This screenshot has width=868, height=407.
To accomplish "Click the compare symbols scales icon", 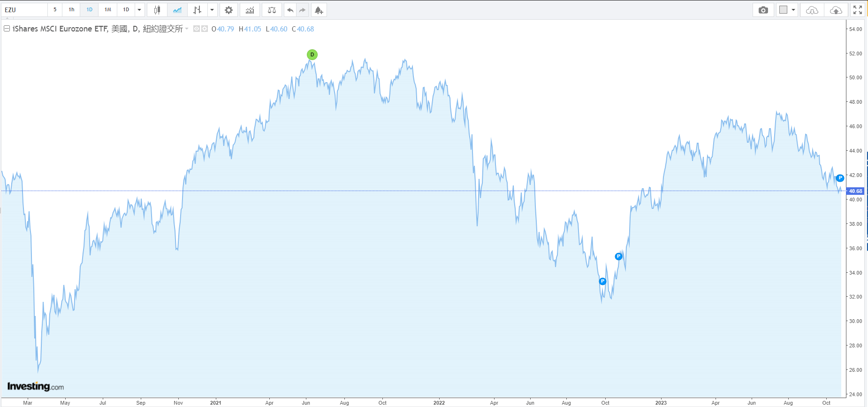I will 272,10.
